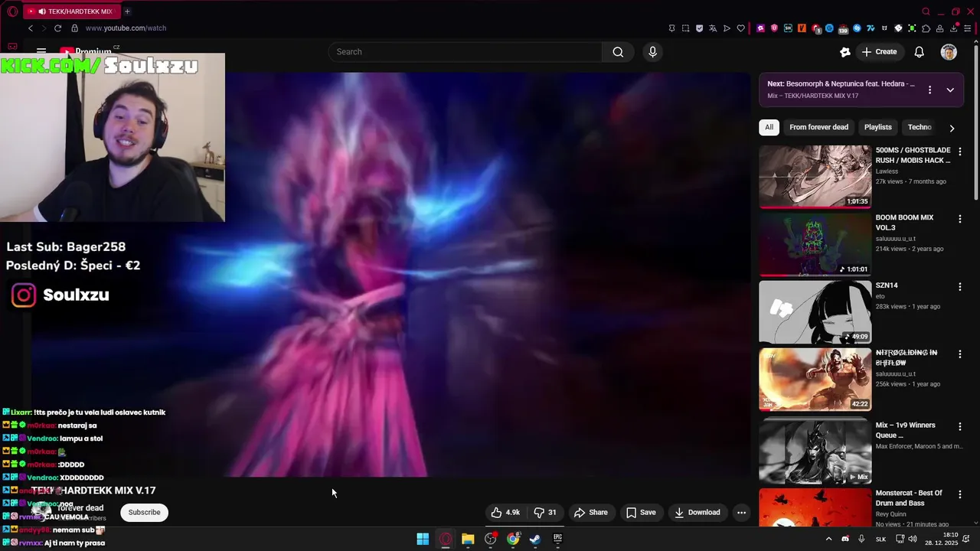Select the From forever dead filter chip

pyautogui.click(x=818, y=127)
